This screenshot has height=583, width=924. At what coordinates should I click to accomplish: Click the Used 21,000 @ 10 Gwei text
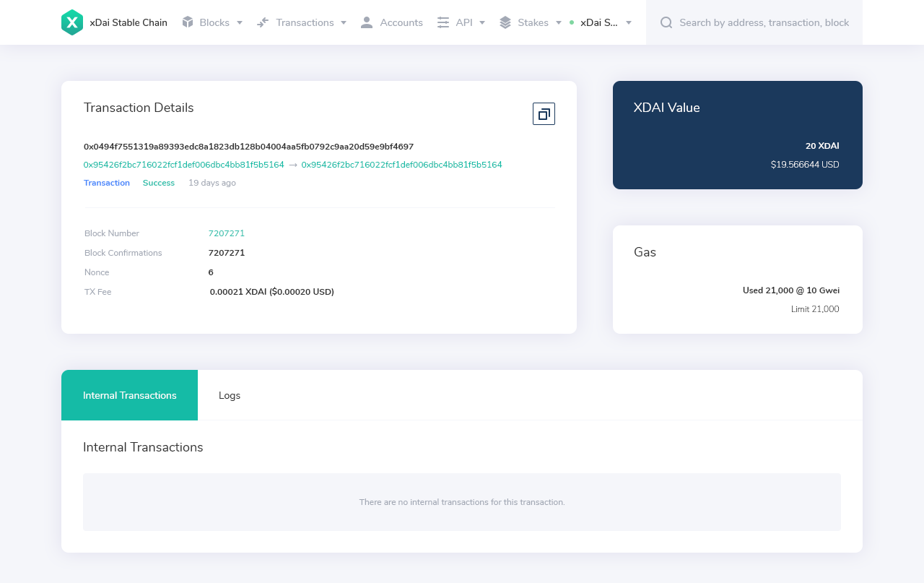point(791,290)
